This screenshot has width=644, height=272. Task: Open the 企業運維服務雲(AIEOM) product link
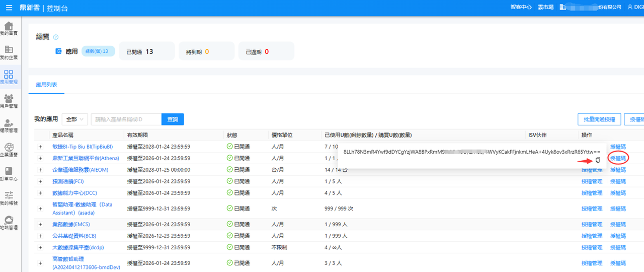point(80,170)
